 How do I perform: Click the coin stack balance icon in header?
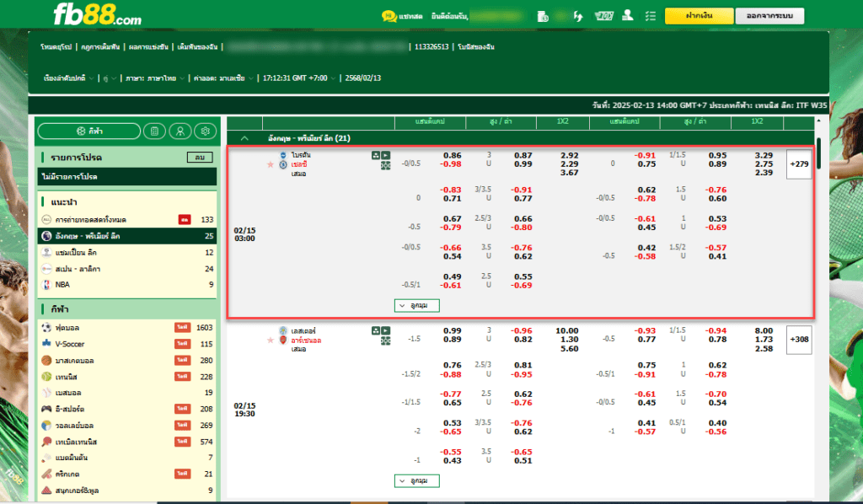543,17
